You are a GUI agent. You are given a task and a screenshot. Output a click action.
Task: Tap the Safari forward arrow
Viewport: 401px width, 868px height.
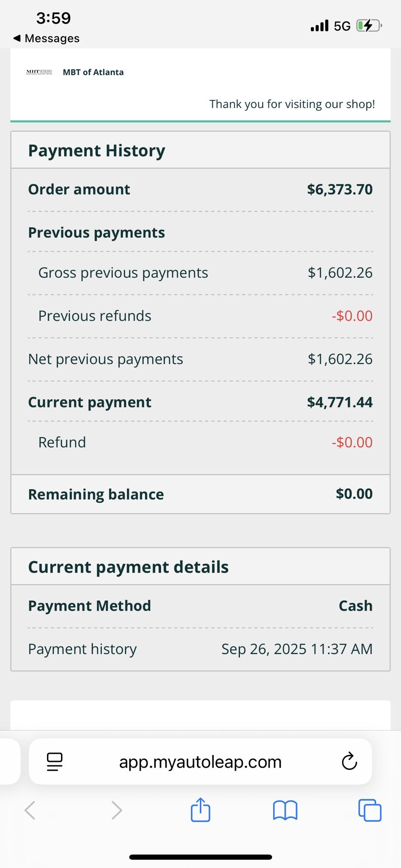pos(117,810)
